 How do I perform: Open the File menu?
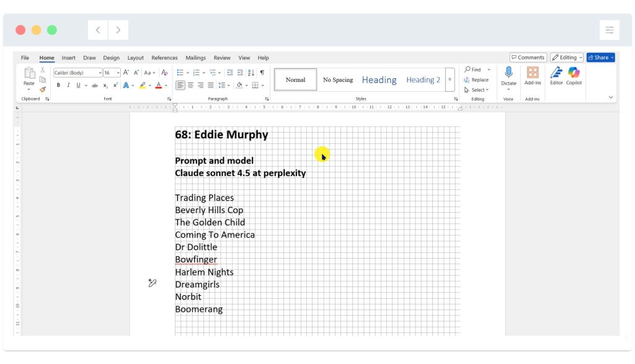coord(25,58)
